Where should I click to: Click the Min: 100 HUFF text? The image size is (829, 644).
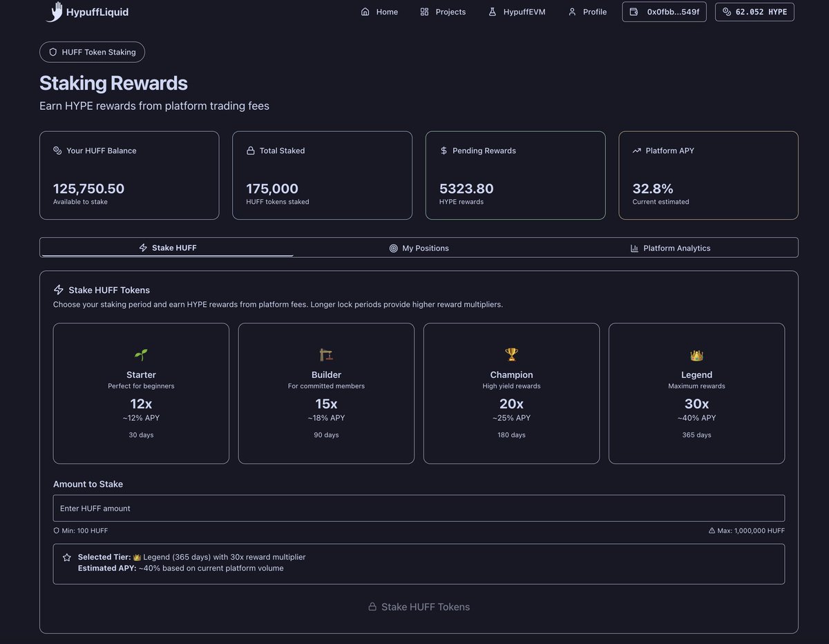coord(85,531)
